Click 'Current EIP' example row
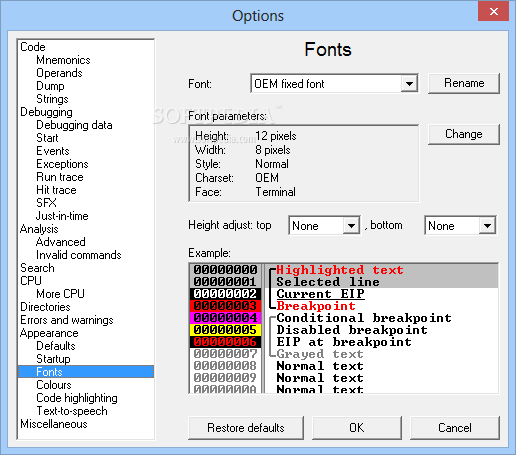 coord(320,294)
